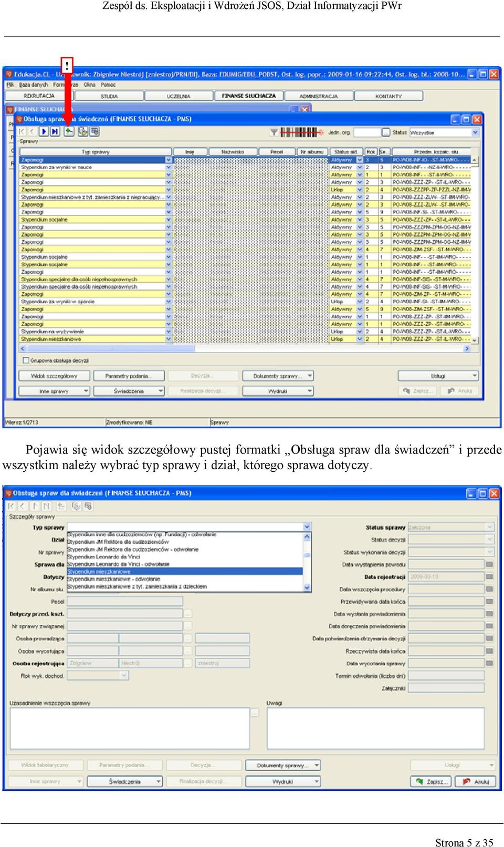
Task: Click the barcode scanner icon in upper toolbar
Action: pos(302,132)
